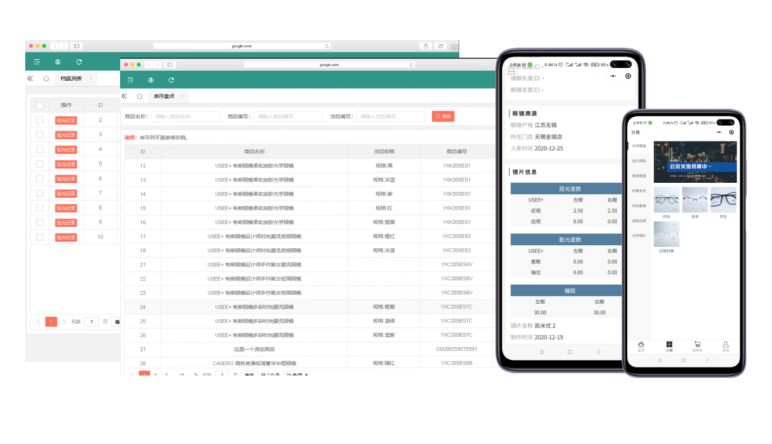Click the red button in row ID 3
Screen dimensions: 772x444
tap(64, 135)
